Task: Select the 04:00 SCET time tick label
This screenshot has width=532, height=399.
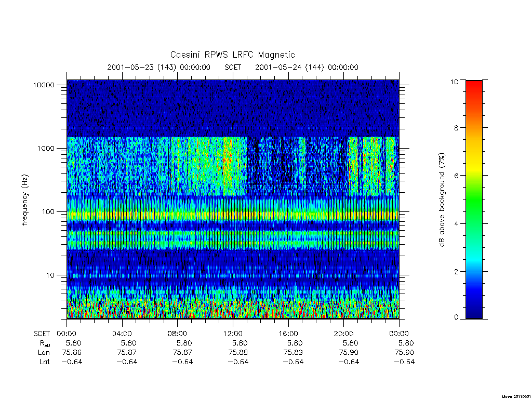Action: (122, 334)
